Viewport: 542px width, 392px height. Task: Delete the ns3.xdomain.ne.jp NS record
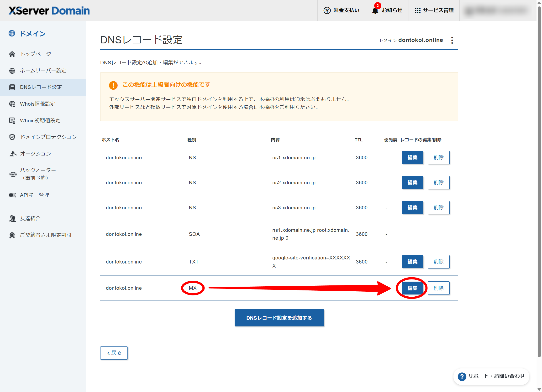(x=438, y=208)
